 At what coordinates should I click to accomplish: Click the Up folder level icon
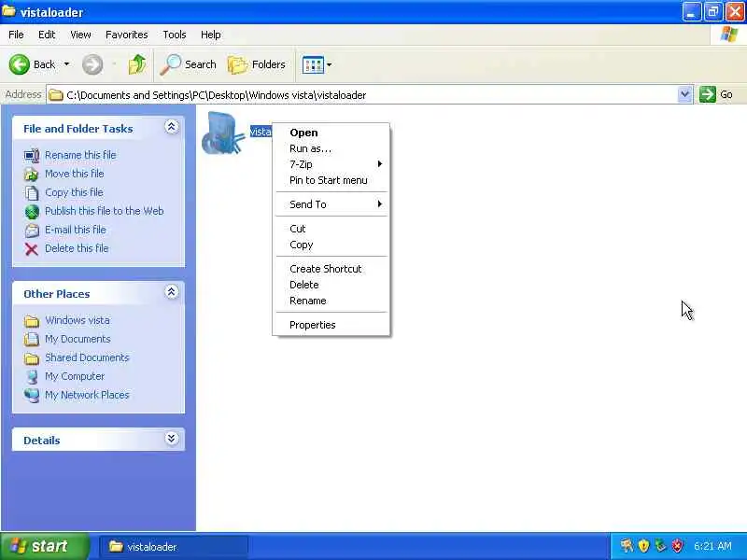click(x=137, y=64)
